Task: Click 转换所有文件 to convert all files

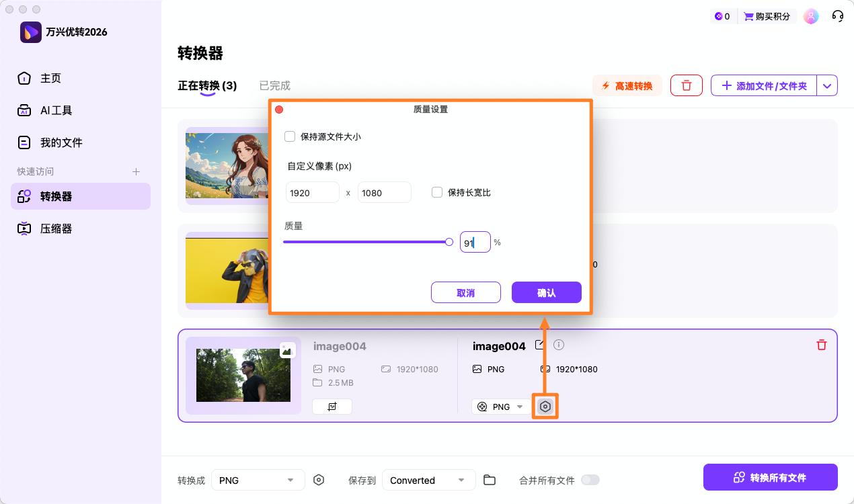Action: [x=770, y=476]
